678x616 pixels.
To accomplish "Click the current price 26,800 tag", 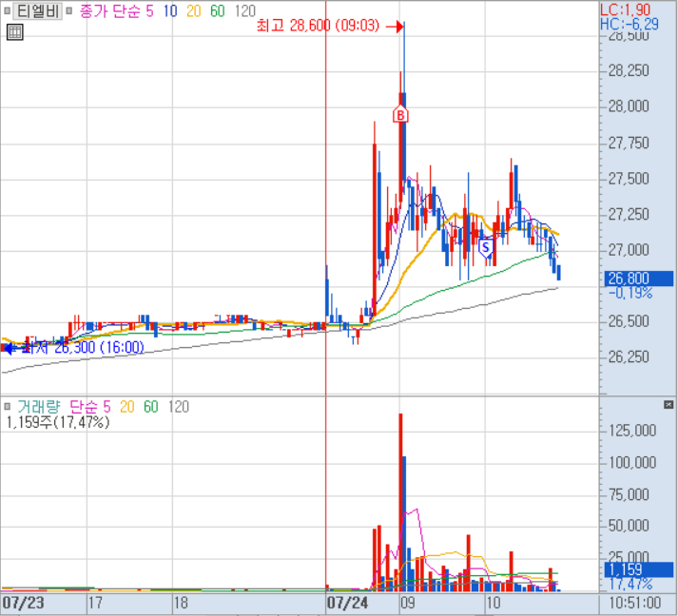I will tap(628, 278).
